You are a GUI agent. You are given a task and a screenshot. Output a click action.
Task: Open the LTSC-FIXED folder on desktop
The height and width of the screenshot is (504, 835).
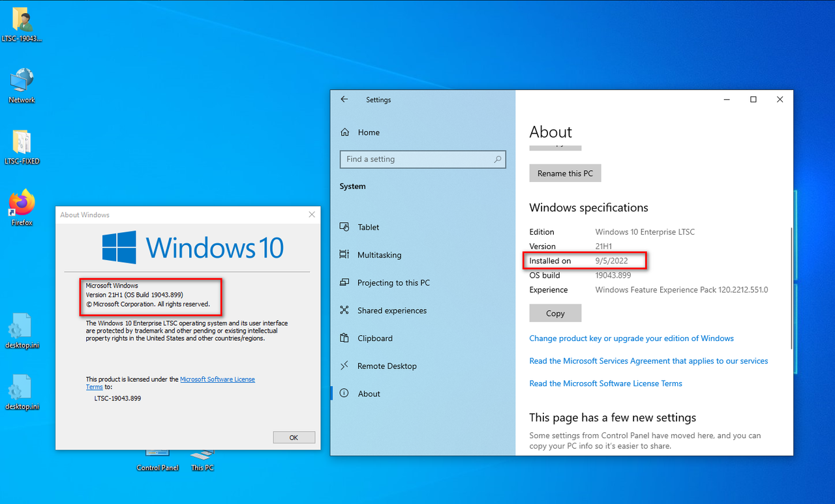(22, 147)
